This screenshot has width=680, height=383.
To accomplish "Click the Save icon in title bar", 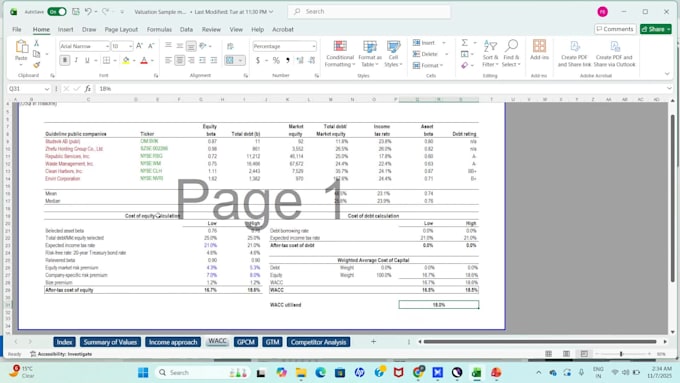I will click(x=75, y=12).
